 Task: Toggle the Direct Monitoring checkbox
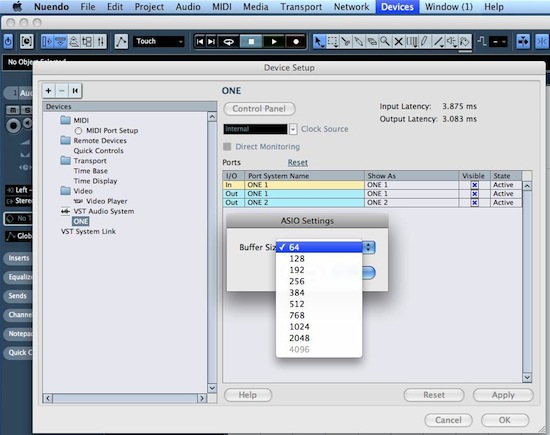coord(227,147)
